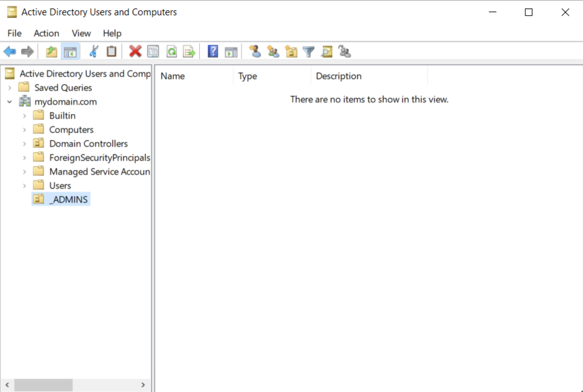Create a new user with toolbar icon
This screenshot has width=583, height=392.
pyautogui.click(x=255, y=52)
